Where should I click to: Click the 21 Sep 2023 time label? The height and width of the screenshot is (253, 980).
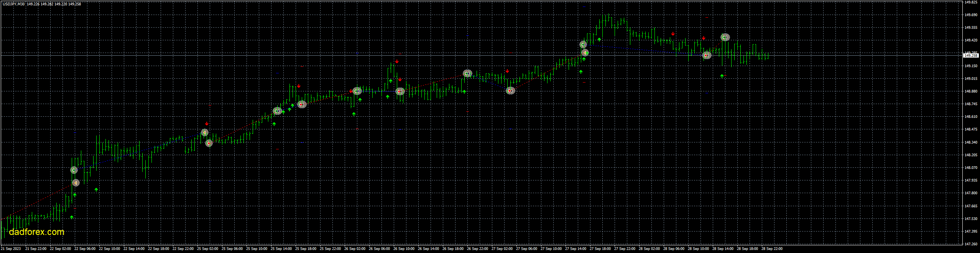click(11, 249)
